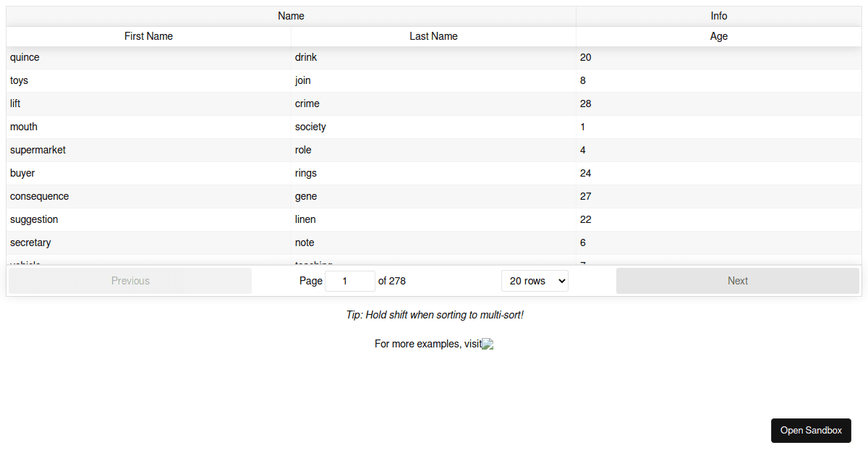Click the Name group header
The height and width of the screenshot is (456, 868).
(x=291, y=15)
